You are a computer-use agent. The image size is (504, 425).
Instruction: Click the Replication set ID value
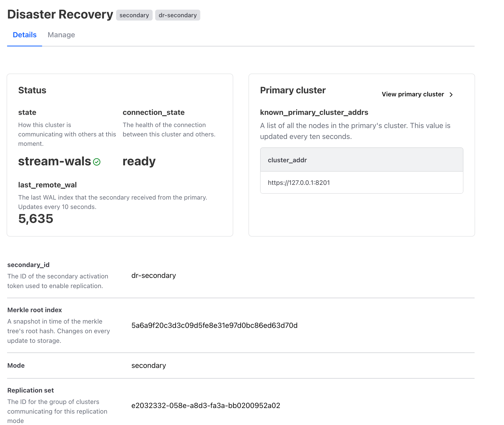pyautogui.click(x=206, y=405)
